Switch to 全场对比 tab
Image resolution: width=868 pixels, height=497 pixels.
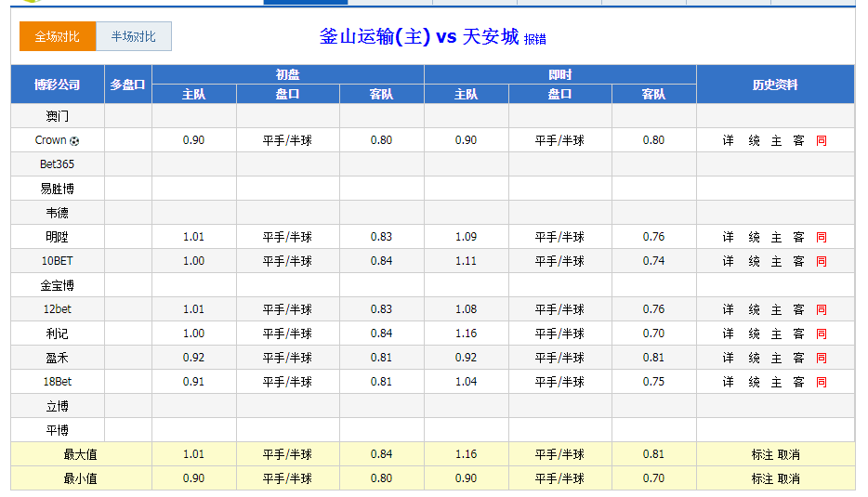(58, 36)
